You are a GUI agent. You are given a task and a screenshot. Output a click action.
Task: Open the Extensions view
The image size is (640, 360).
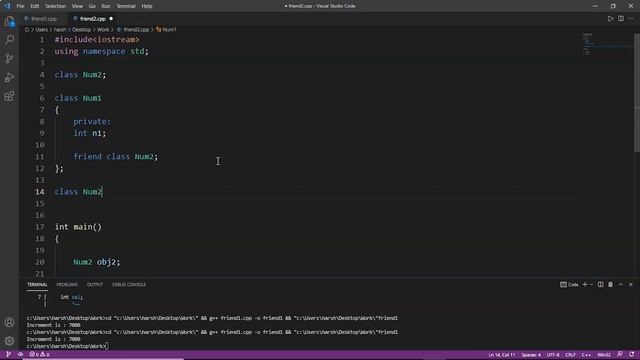(x=9, y=96)
